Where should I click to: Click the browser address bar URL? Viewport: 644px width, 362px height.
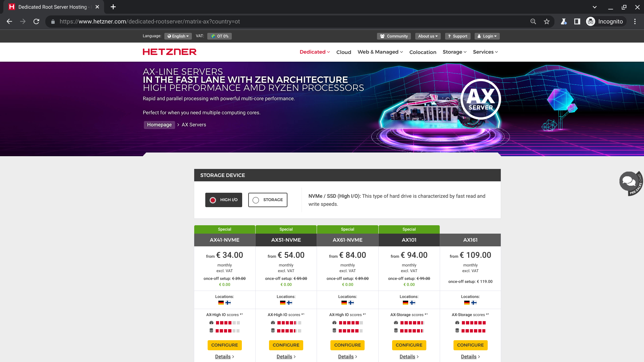pyautogui.click(x=150, y=21)
